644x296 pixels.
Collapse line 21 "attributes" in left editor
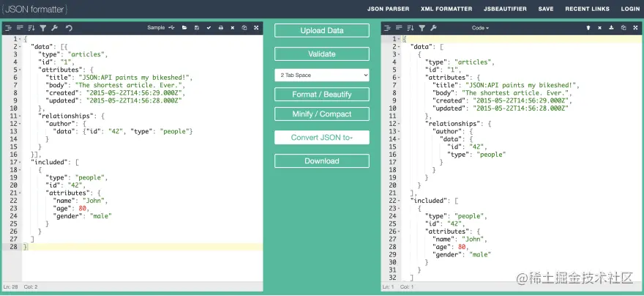pyautogui.click(x=20, y=193)
